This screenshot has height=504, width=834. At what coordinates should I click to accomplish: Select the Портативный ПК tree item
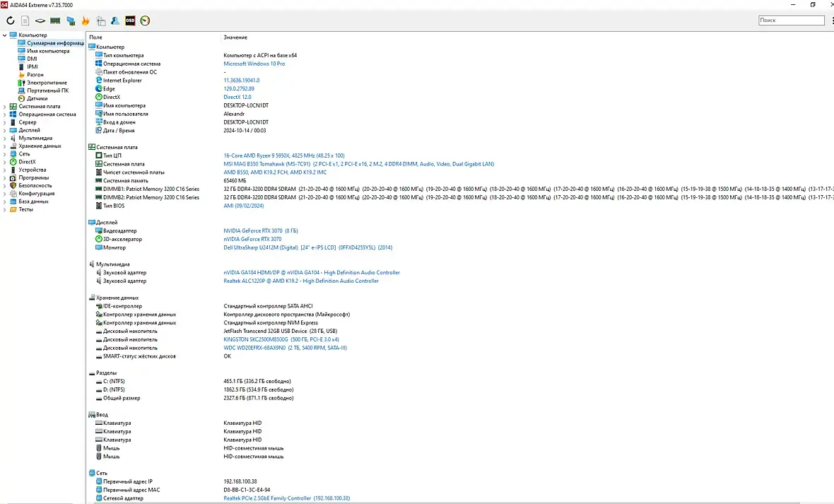click(48, 90)
